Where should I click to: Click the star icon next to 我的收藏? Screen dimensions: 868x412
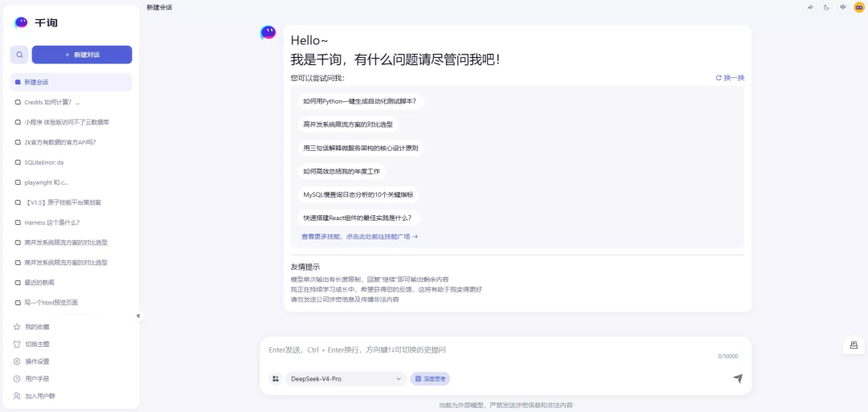pyautogui.click(x=17, y=327)
